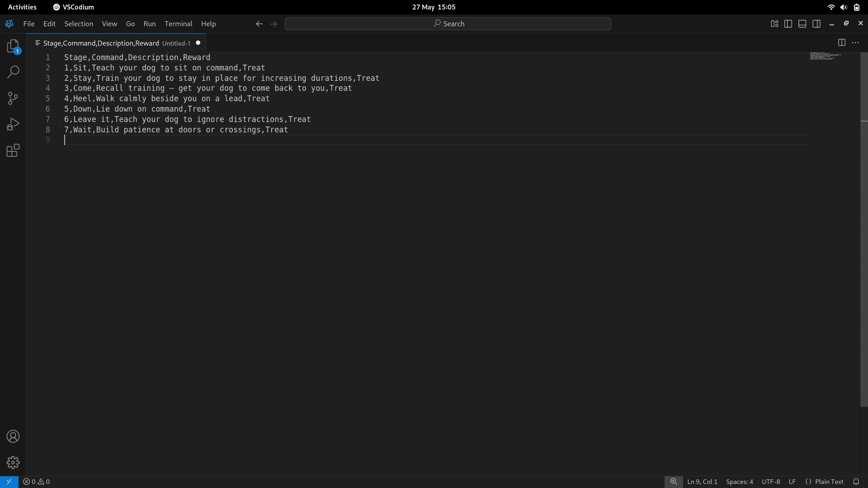
Task: Open the battery system indicator
Action: click(x=857, y=7)
